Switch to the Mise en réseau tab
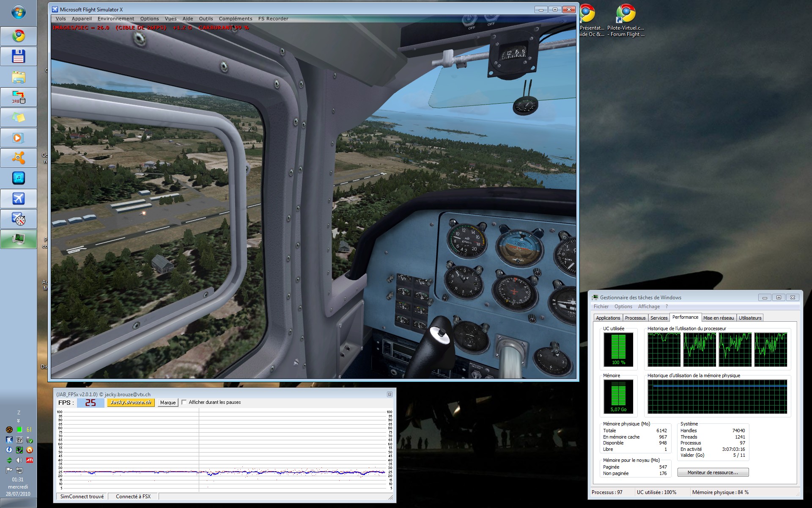This screenshot has width=812, height=508. pos(719,318)
